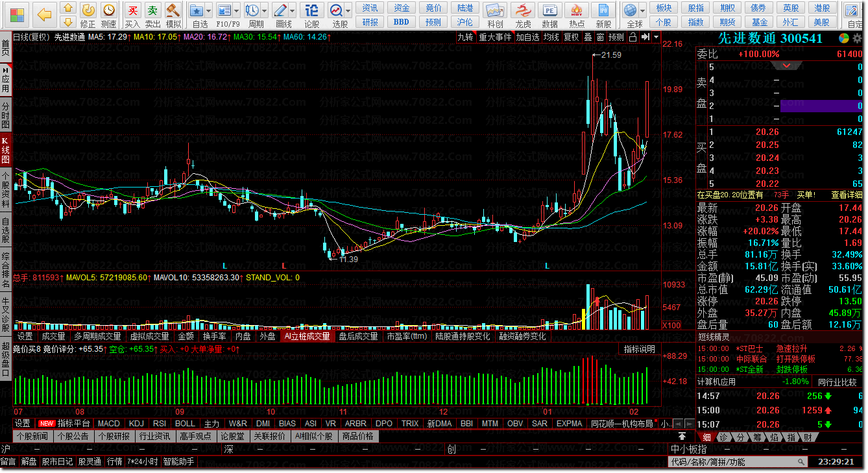Click the 港股 Hong Kong stocks button
Viewport: 868px width, 473px height.
[x=823, y=8]
